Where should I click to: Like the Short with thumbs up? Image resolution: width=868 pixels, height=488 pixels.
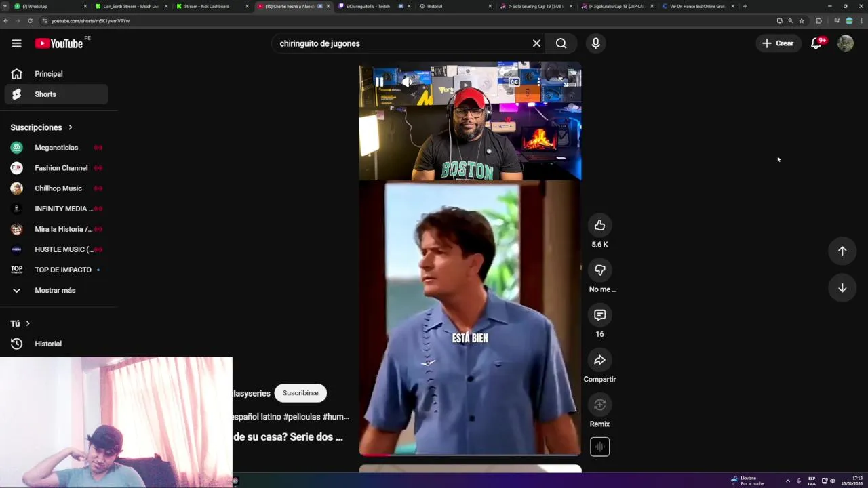(599, 225)
